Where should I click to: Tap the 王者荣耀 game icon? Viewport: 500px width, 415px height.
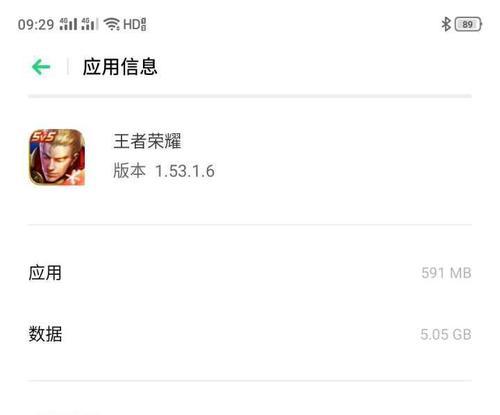point(57,157)
